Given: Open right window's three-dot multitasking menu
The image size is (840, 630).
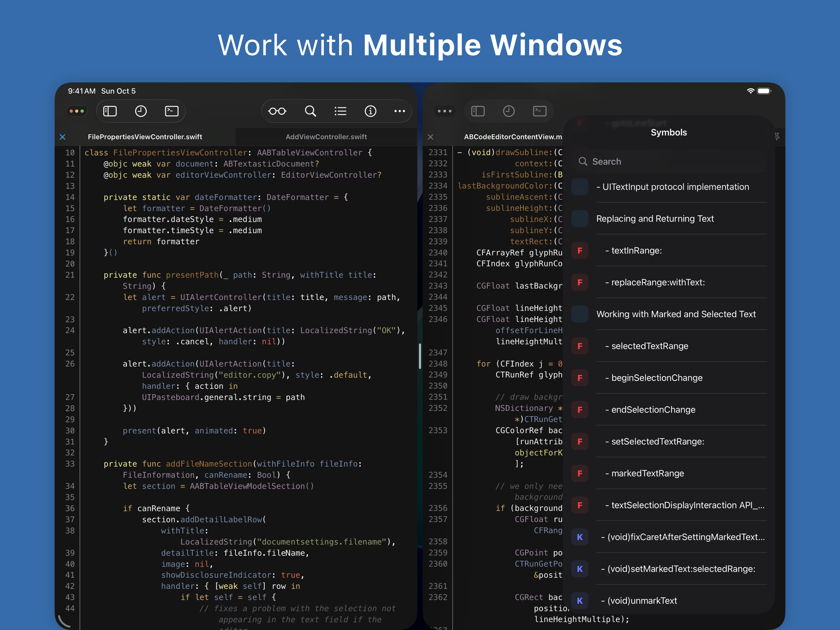Looking at the screenshot, I should 444,111.
